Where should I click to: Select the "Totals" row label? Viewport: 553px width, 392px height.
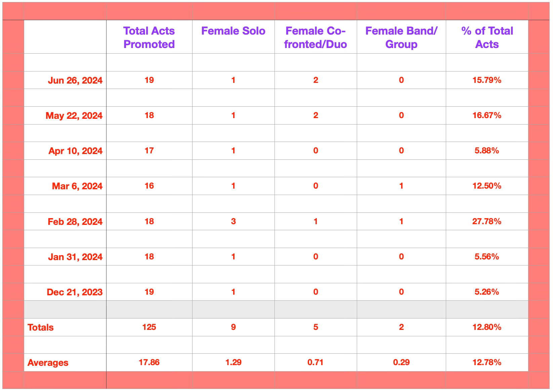40,327
